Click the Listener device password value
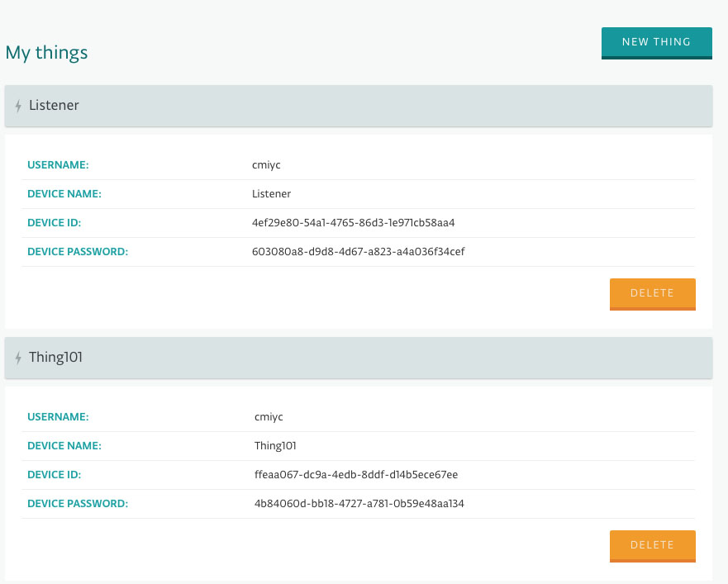Screen dimensions: 728x584 [358, 252]
